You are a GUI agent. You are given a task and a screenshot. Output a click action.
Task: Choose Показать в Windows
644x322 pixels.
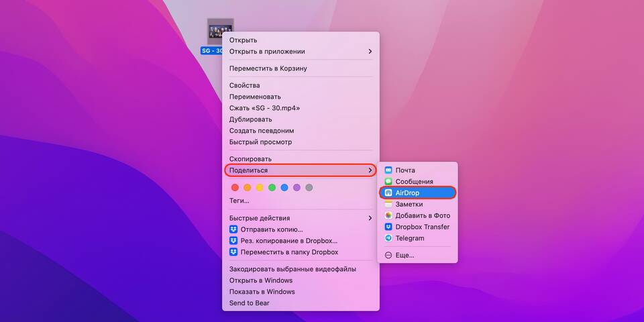point(301,292)
